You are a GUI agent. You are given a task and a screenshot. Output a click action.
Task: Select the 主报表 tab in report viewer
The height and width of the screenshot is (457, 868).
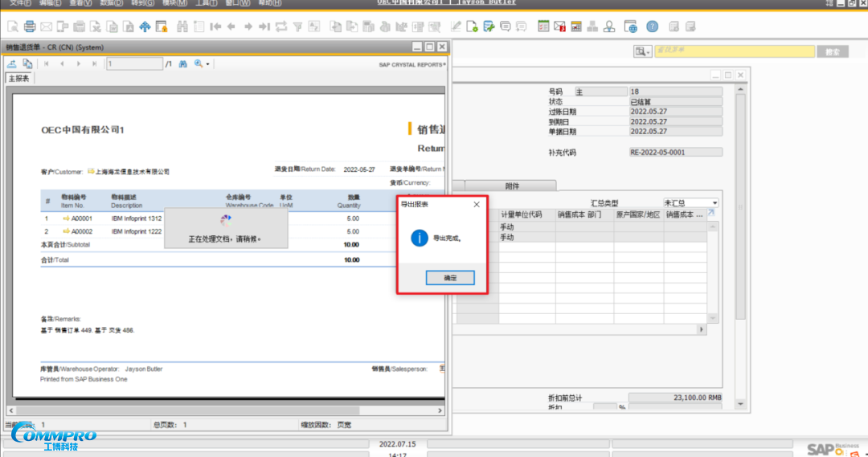pos(19,79)
